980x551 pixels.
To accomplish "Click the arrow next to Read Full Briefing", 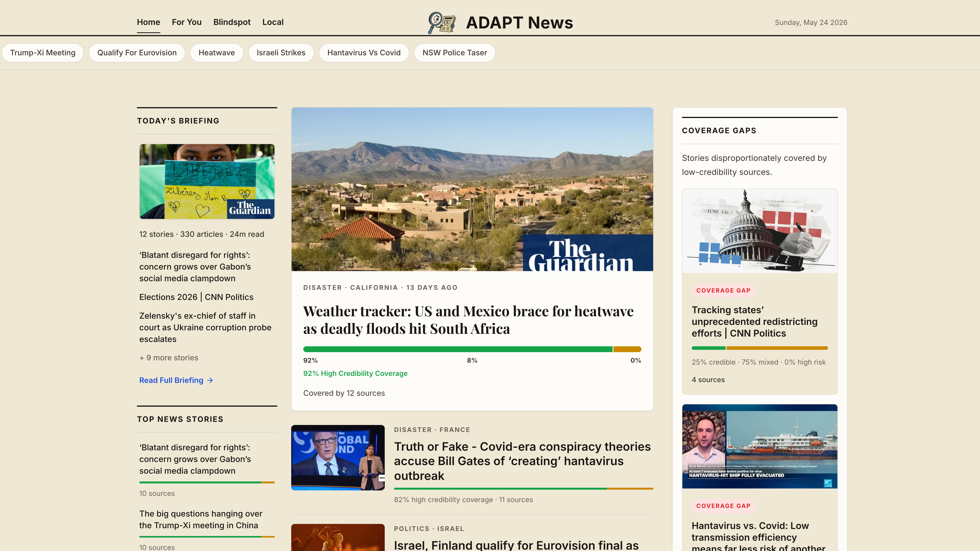I will coord(210,380).
